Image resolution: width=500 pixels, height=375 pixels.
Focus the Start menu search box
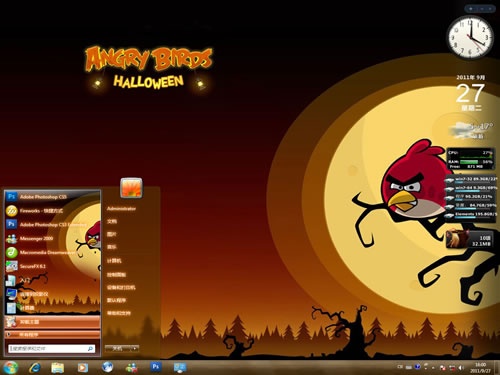coord(51,349)
